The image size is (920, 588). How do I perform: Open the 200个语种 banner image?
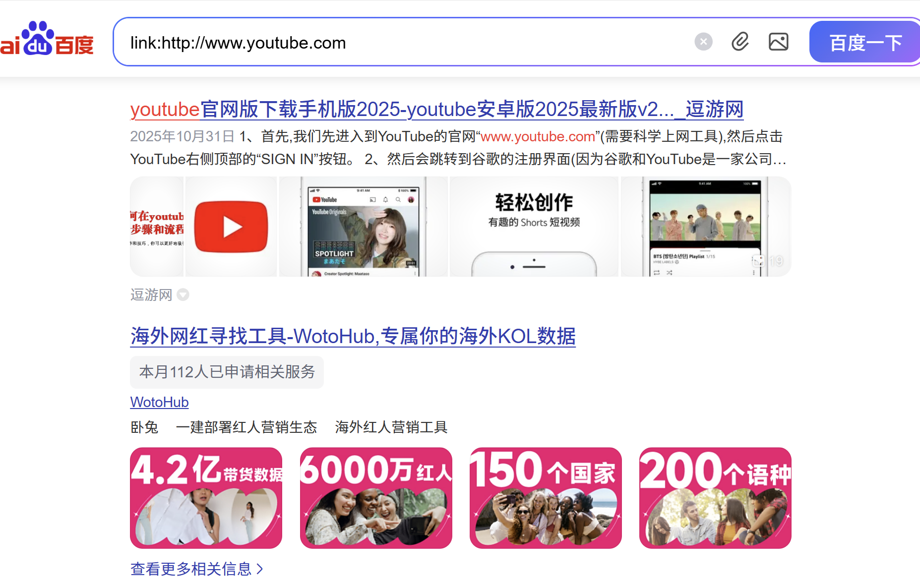click(x=715, y=498)
